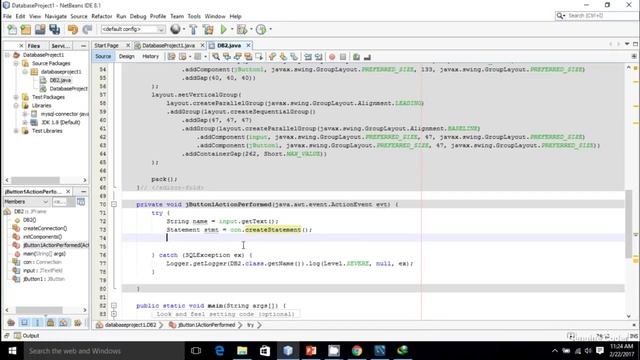
Task: Click the globe browser icon in toolbar
Action: coord(175,29)
